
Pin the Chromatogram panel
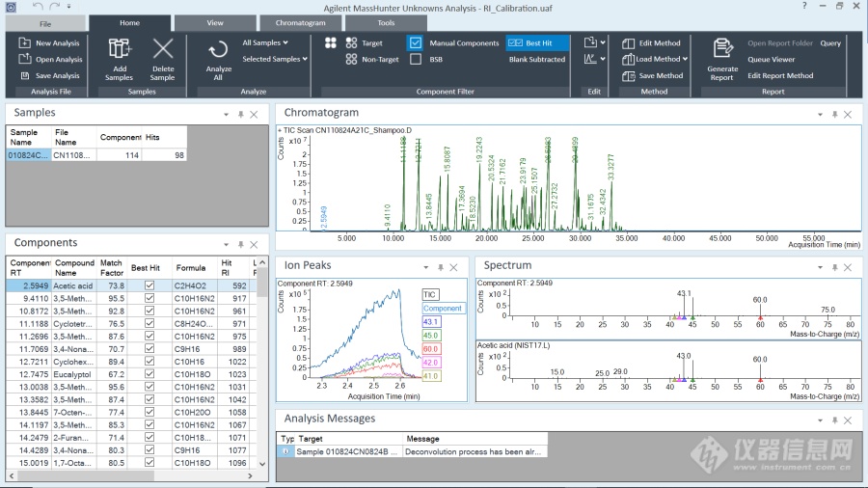coord(835,115)
